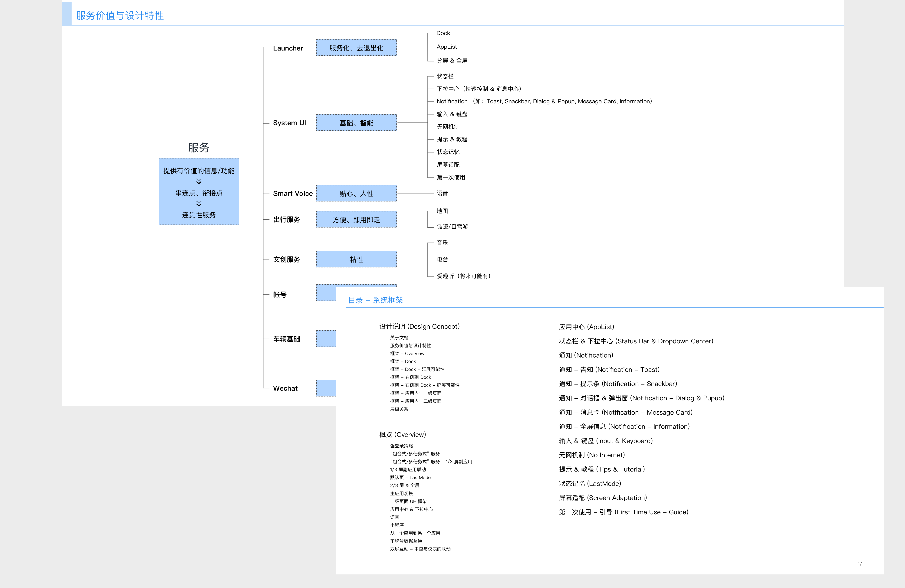Click 默认页 – LastMode contents entry
This screenshot has width=905, height=588.
click(410, 477)
